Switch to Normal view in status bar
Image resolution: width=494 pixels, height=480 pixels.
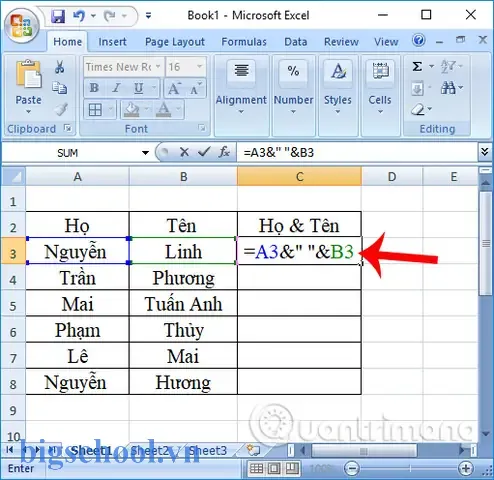(256, 468)
